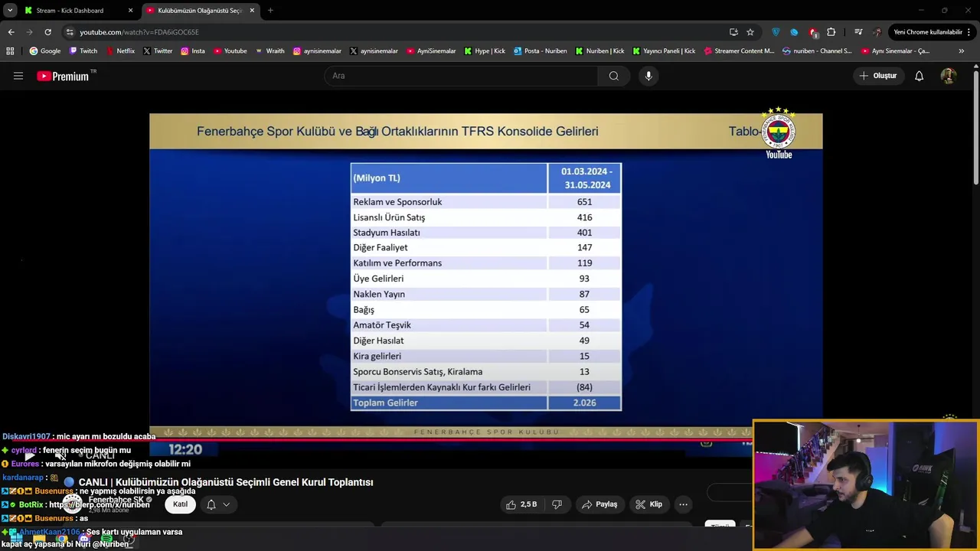Show more bookmarks via overflow chevron

[x=962, y=51]
